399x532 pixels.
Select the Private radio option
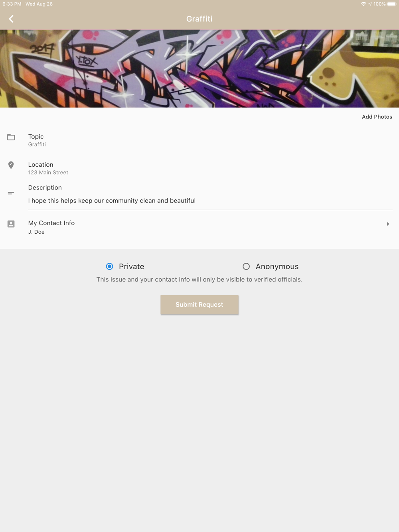click(x=109, y=266)
